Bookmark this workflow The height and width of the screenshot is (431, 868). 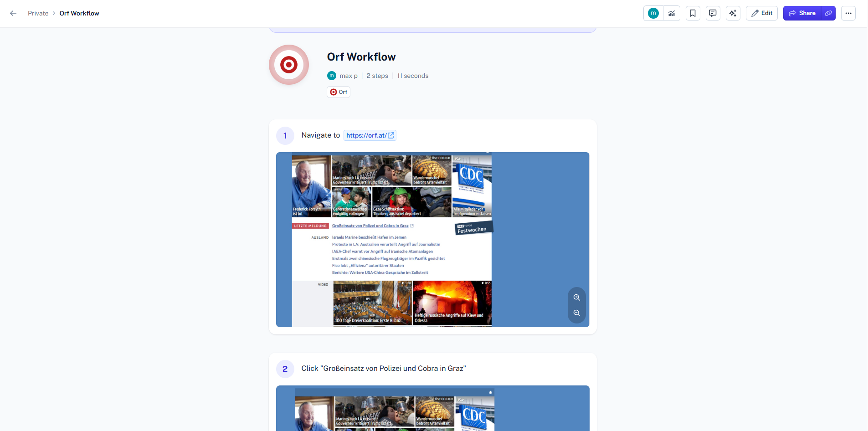(x=693, y=13)
